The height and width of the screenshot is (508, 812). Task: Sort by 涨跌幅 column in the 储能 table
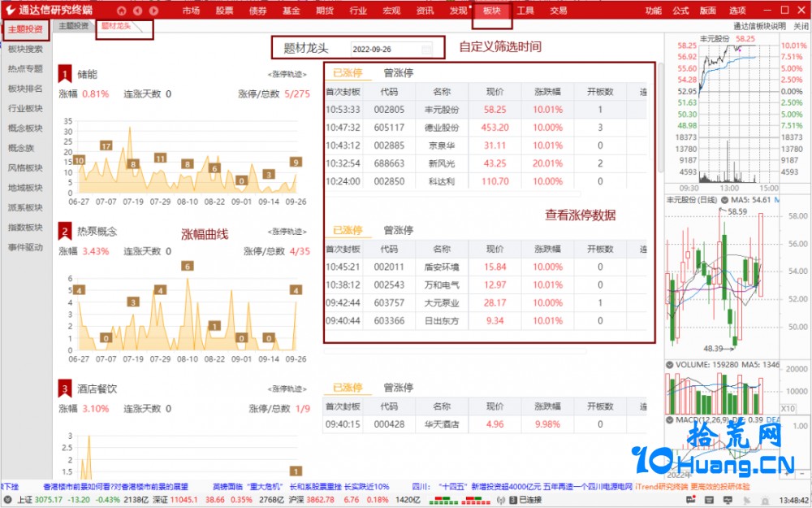coord(547,92)
